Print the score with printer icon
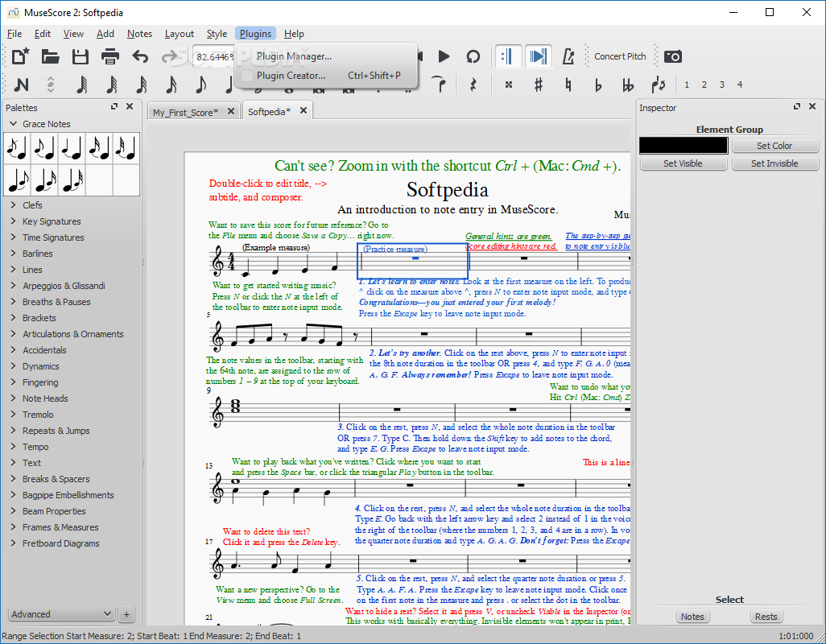Screen dimensions: 826x644 click(110, 56)
